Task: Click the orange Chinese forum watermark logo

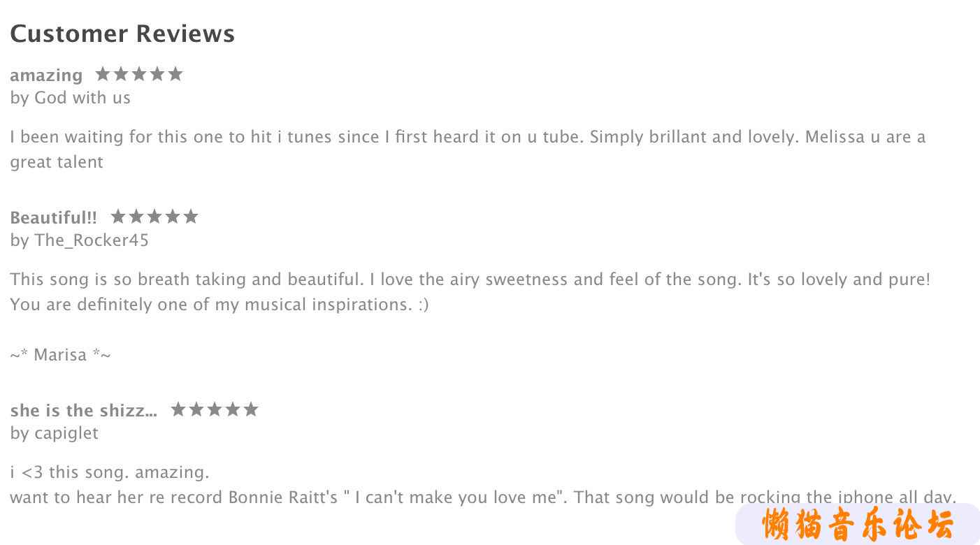Action: pos(858,524)
